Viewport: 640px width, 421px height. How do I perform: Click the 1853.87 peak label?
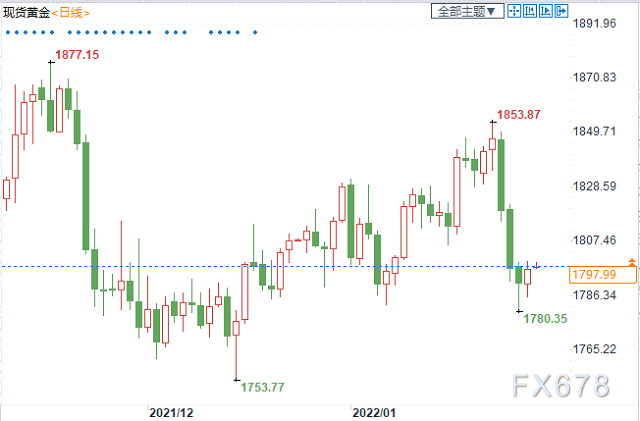point(518,115)
